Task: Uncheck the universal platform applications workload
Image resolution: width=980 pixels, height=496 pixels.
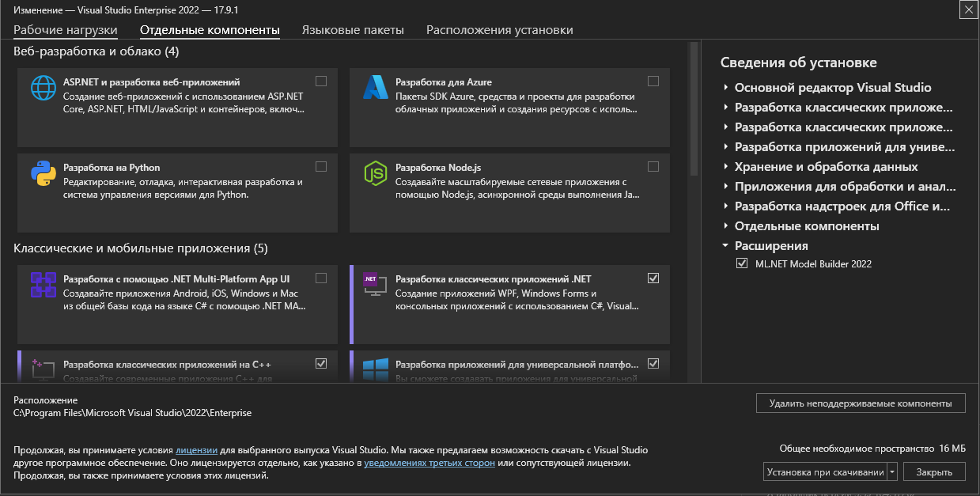Action: (653, 363)
